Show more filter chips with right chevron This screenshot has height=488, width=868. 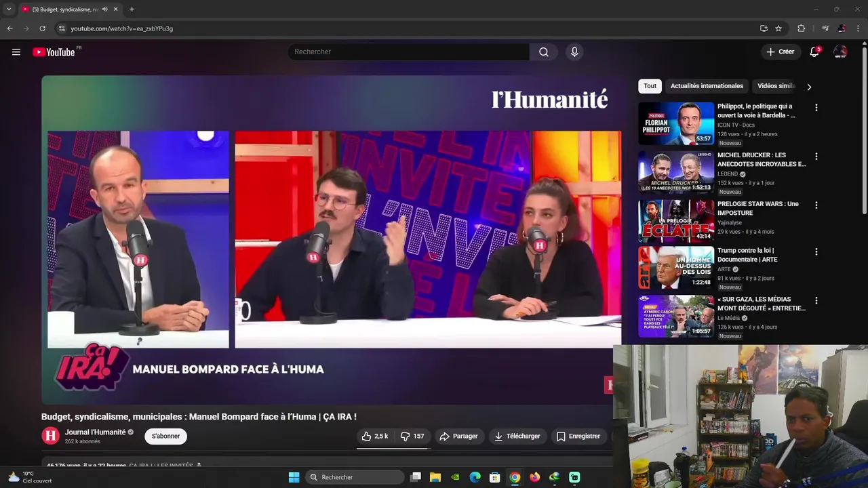(809, 87)
